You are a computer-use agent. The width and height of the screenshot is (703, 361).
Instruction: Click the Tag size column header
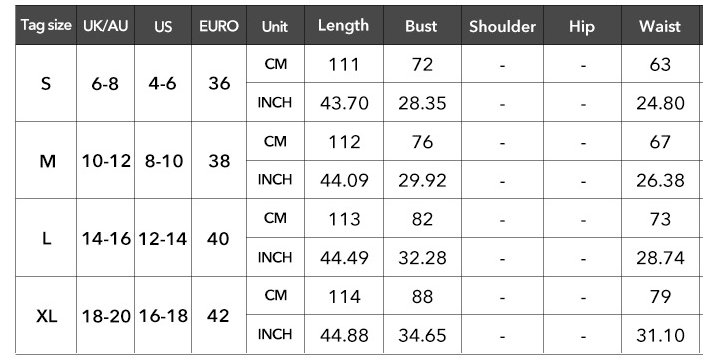pyautogui.click(x=46, y=26)
